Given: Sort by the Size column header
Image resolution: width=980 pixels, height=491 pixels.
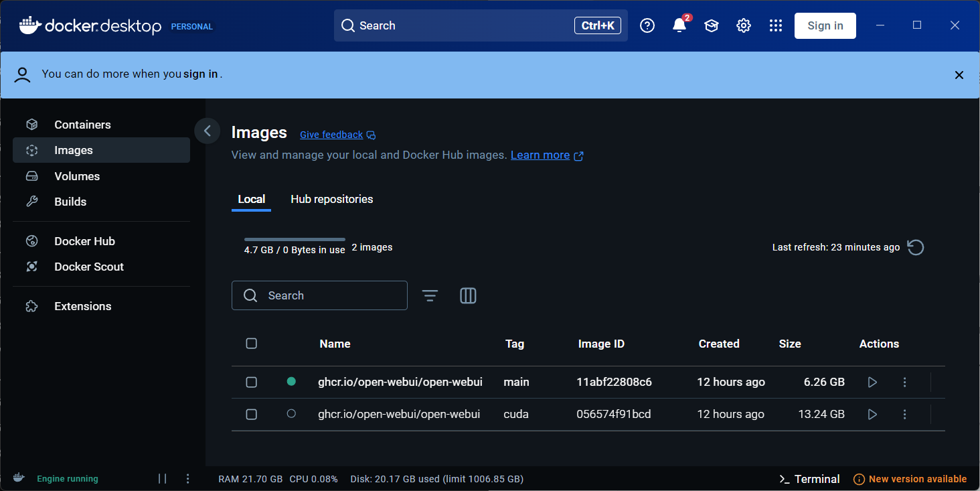Looking at the screenshot, I should 790,344.
